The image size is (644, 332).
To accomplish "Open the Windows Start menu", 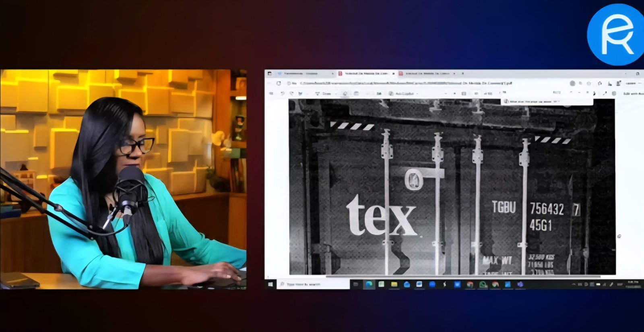I will click(270, 284).
